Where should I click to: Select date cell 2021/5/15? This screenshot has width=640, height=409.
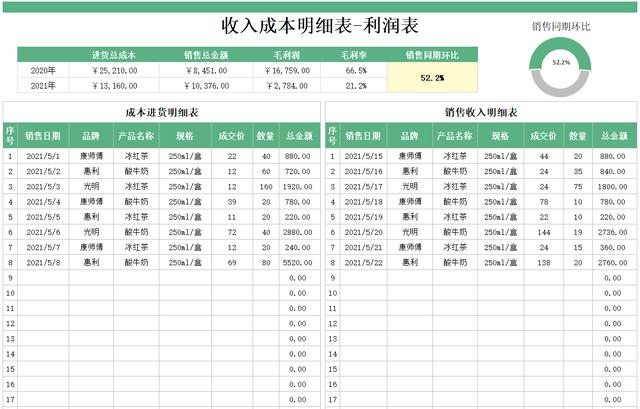(x=363, y=156)
